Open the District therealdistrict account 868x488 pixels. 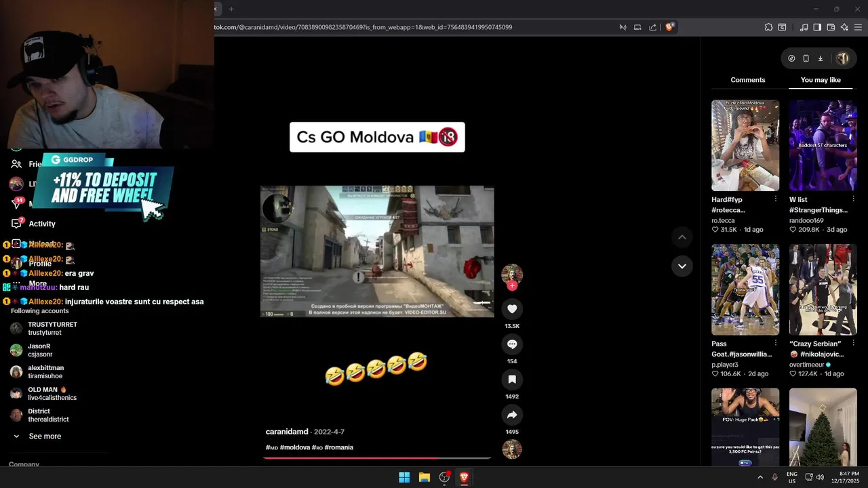pyautogui.click(x=39, y=415)
